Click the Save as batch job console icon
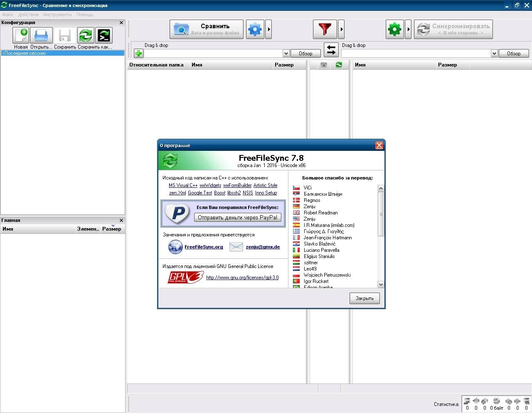The width and height of the screenshot is (532, 413). tap(104, 36)
